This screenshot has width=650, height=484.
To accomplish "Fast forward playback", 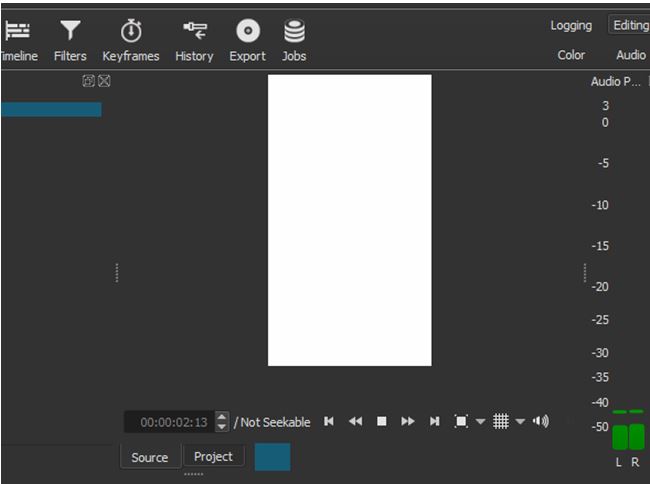I will (408, 421).
